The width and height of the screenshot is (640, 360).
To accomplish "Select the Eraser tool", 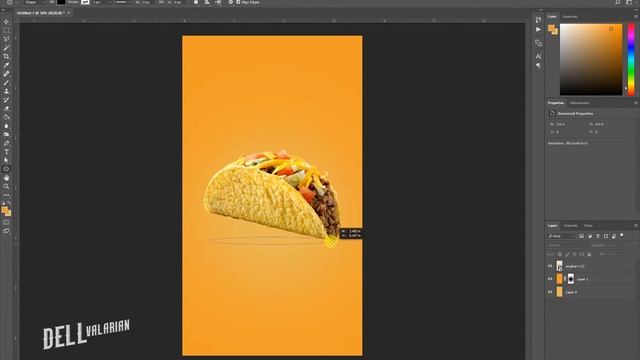I will [x=6, y=109].
